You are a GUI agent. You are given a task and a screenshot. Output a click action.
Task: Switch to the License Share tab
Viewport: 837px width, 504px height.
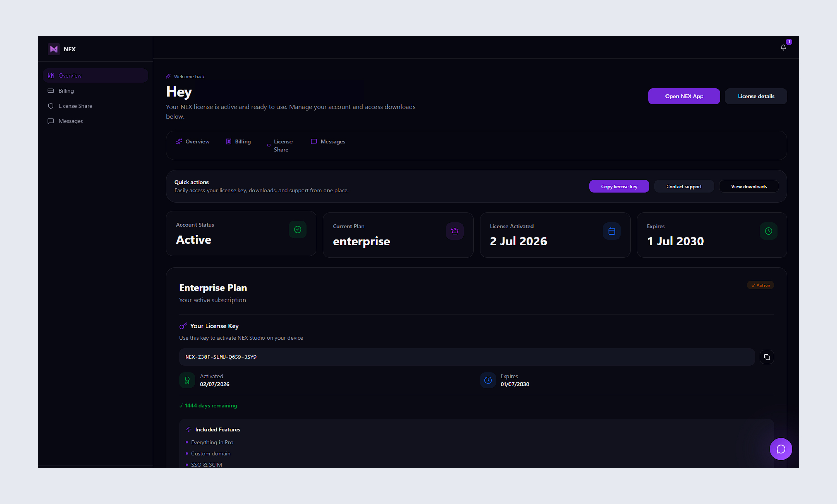pyautogui.click(x=280, y=146)
